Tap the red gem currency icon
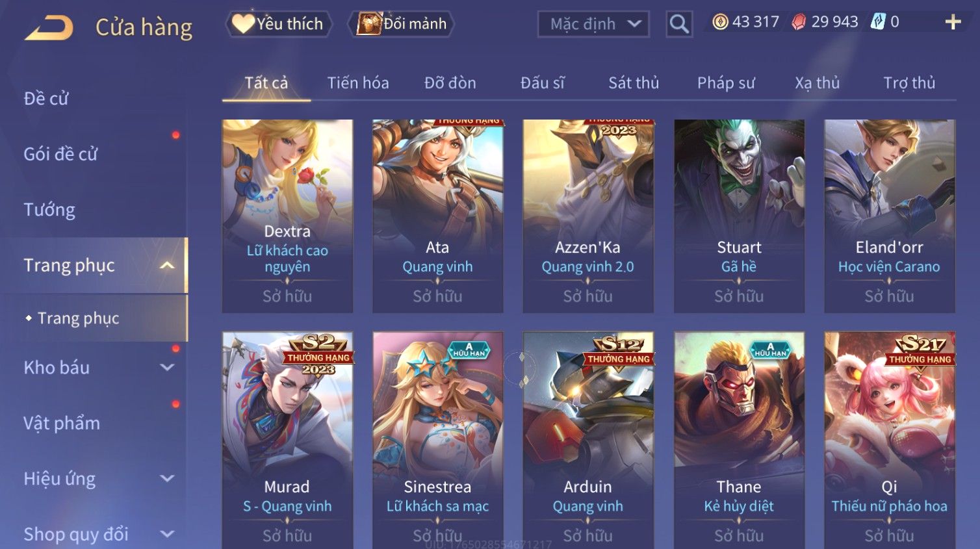Viewport: 980px width, 549px height. tap(799, 22)
